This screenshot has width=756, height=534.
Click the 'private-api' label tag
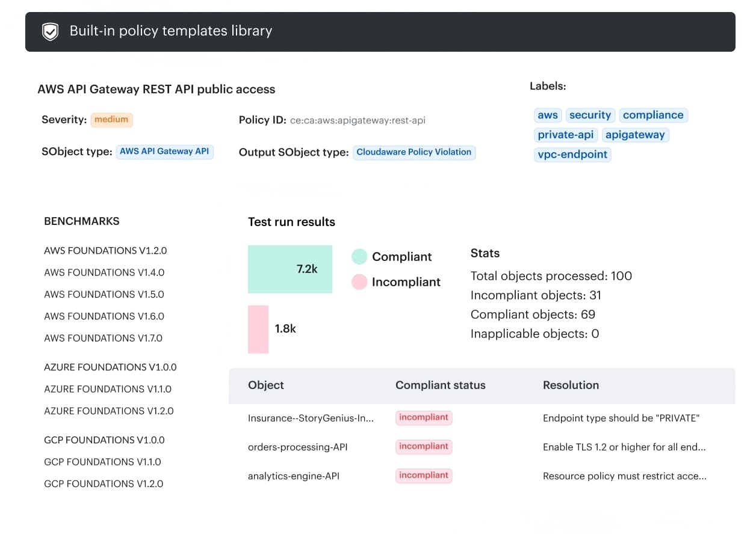[x=565, y=135]
